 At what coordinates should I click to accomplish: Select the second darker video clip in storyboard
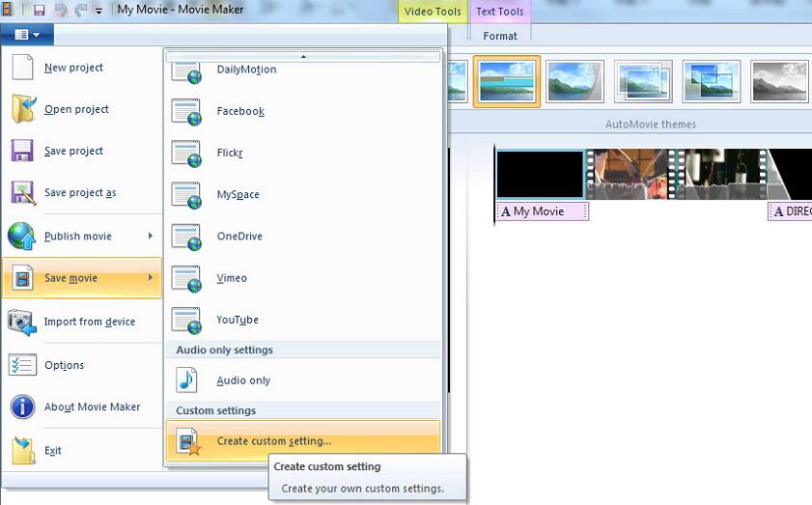(x=718, y=175)
